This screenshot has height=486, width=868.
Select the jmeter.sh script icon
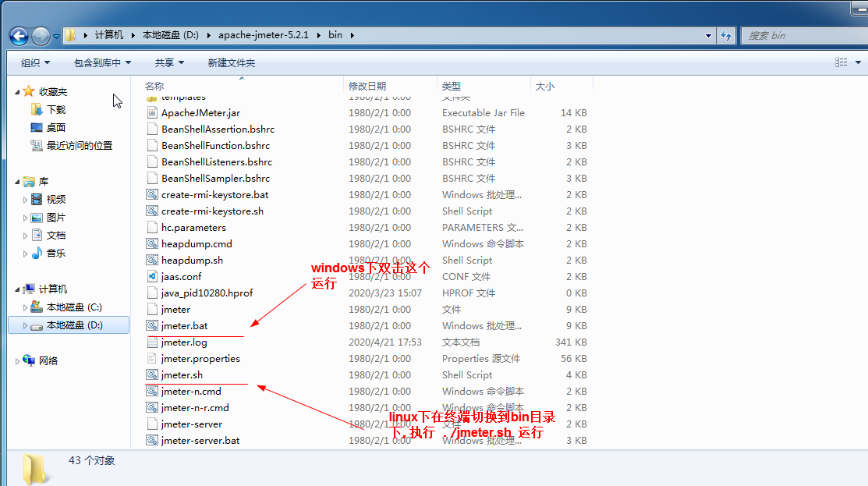click(152, 375)
